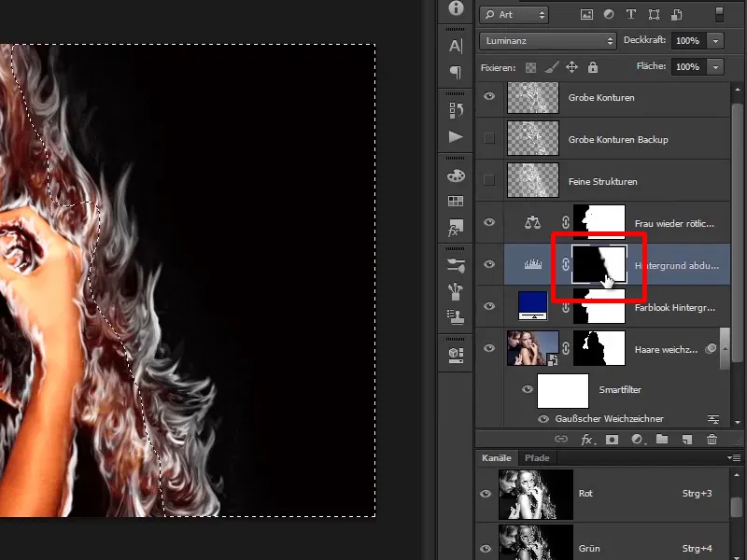
Task: Click the Deckkraft 100% value field
Action: pos(688,41)
